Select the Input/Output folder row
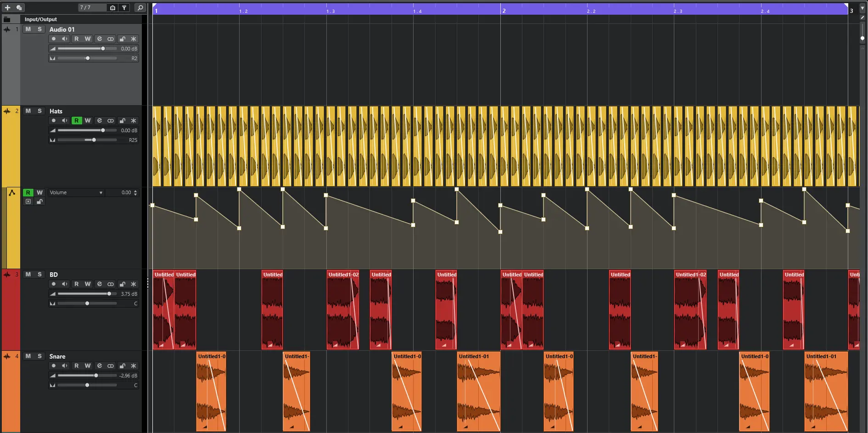Image resolution: width=868 pixels, height=433 pixels. point(40,19)
